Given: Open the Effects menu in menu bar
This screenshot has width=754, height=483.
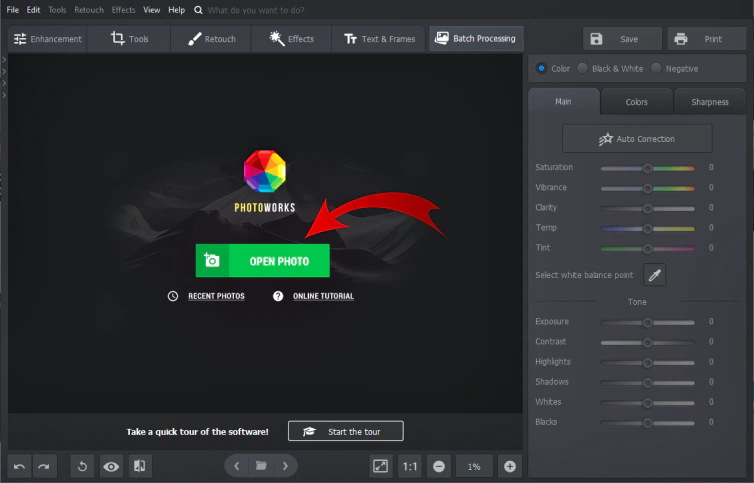Looking at the screenshot, I should pos(124,10).
